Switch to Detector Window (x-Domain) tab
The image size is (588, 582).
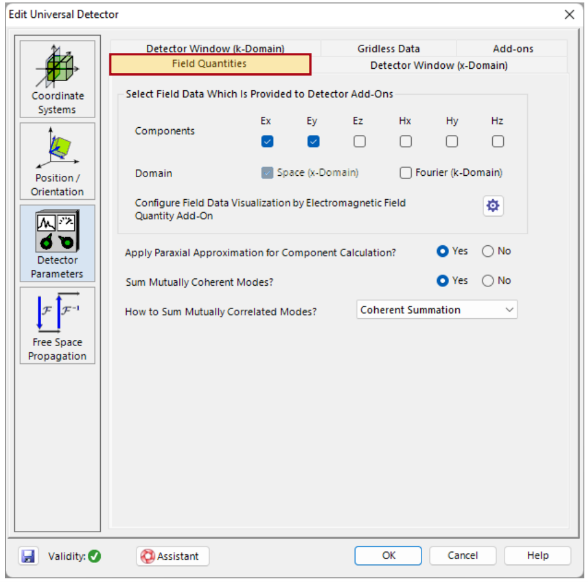click(x=439, y=65)
